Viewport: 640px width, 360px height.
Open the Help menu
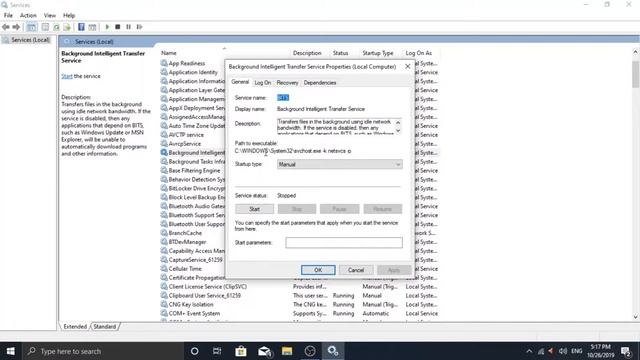coord(69,16)
